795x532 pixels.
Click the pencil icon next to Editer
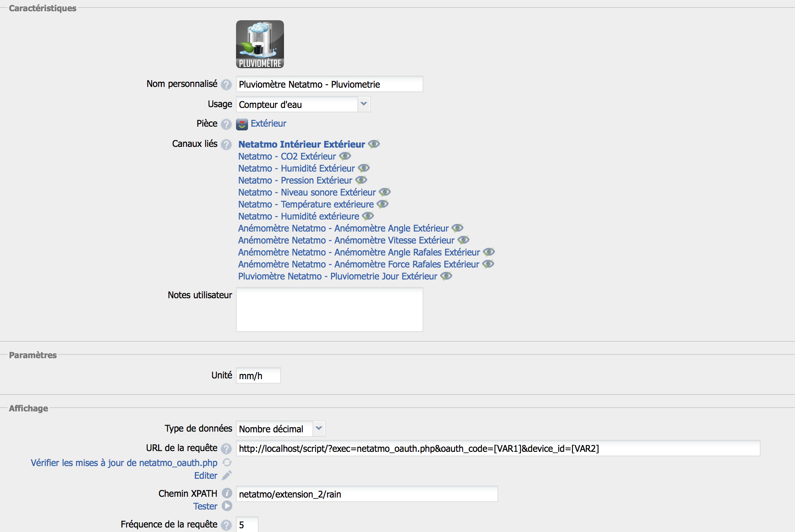227,475
